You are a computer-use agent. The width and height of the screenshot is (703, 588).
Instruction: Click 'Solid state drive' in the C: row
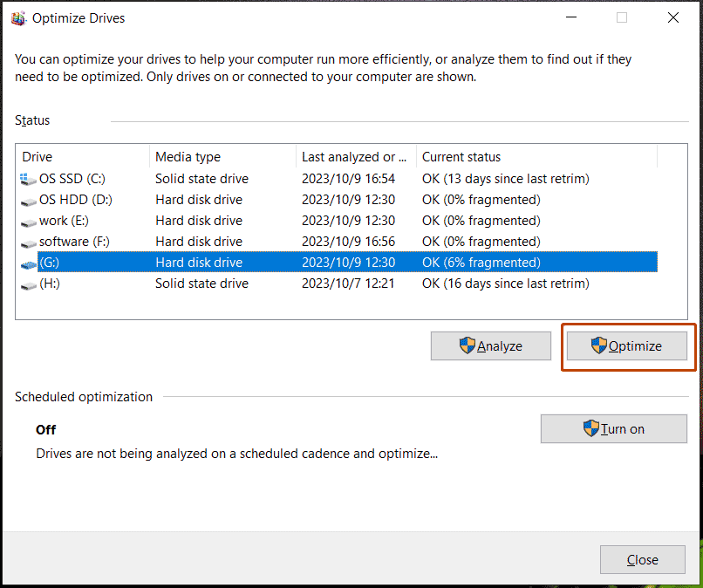(201, 179)
